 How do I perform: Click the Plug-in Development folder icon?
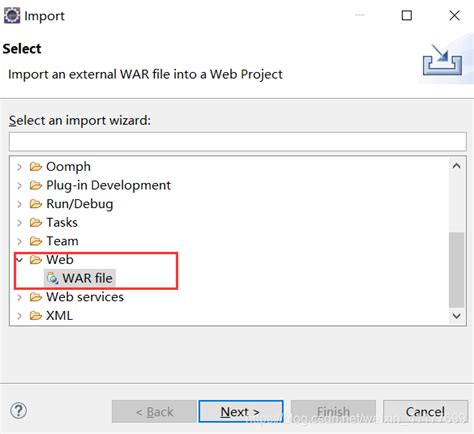pyautogui.click(x=36, y=185)
